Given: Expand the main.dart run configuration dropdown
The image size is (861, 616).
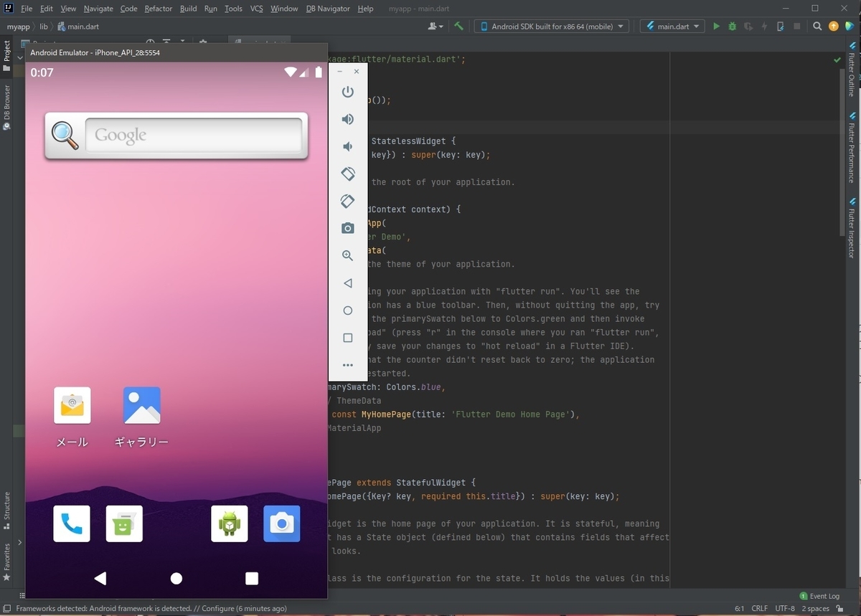Looking at the screenshot, I should pyautogui.click(x=673, y=27).
